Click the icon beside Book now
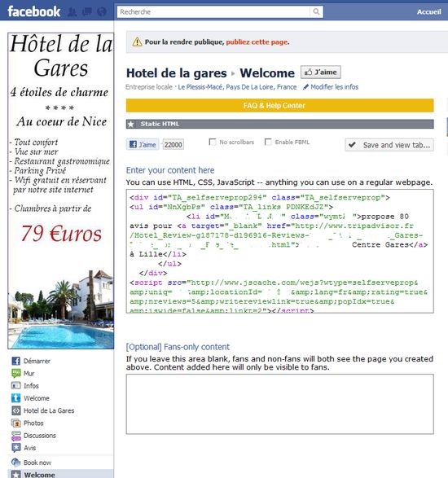This screenshot has height=478, width=448. click(x=15, y=463)
